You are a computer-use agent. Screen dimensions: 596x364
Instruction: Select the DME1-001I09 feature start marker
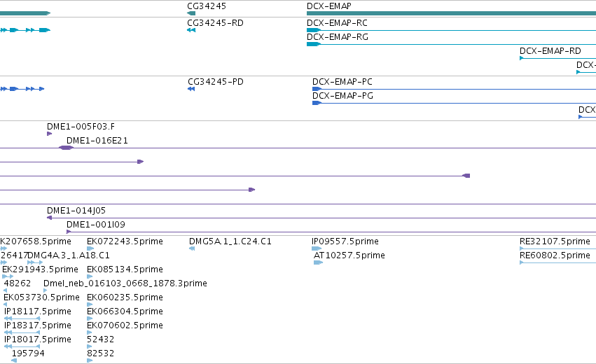tap(69, 232)
